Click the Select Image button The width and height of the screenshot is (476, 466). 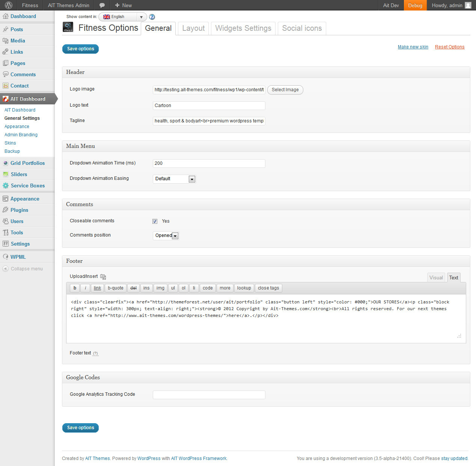coord(285,90)
